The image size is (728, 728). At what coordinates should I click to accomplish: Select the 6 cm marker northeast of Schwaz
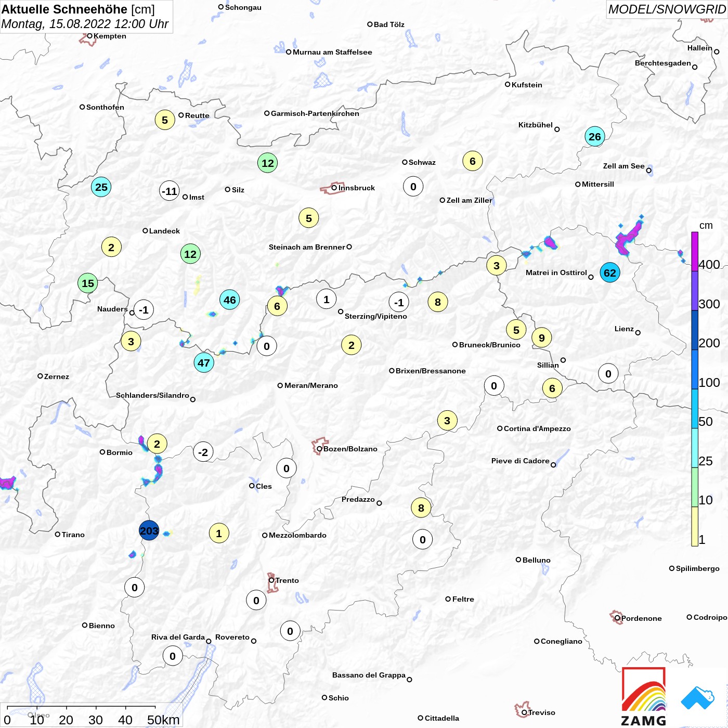tap(473, 161)
